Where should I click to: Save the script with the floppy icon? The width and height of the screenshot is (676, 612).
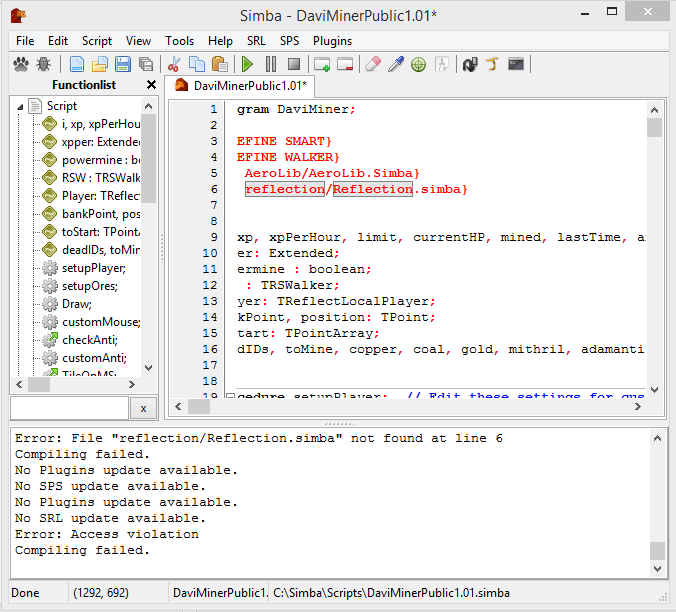123,65
